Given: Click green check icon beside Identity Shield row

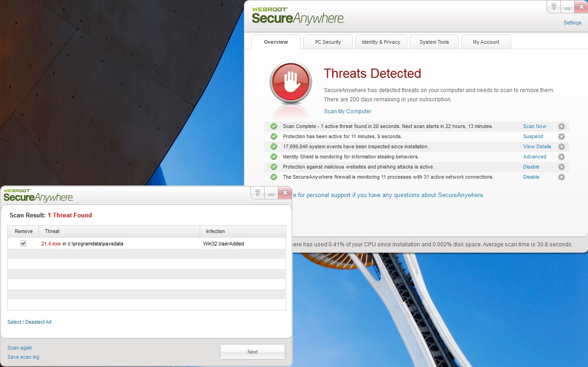Looking at the screenshot, I should click(x=274, y=157).
